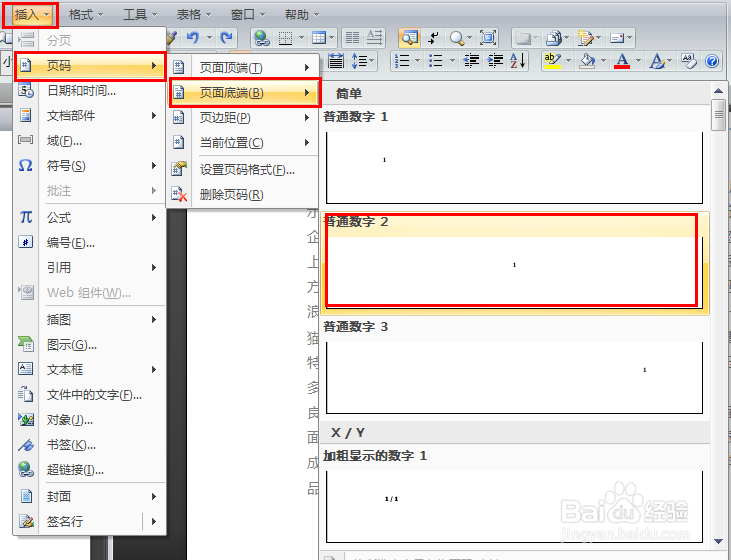731x560 pixels.
Task: Click the Undo arrow icon
Action: pyautogui.click(x=193, y=38)
